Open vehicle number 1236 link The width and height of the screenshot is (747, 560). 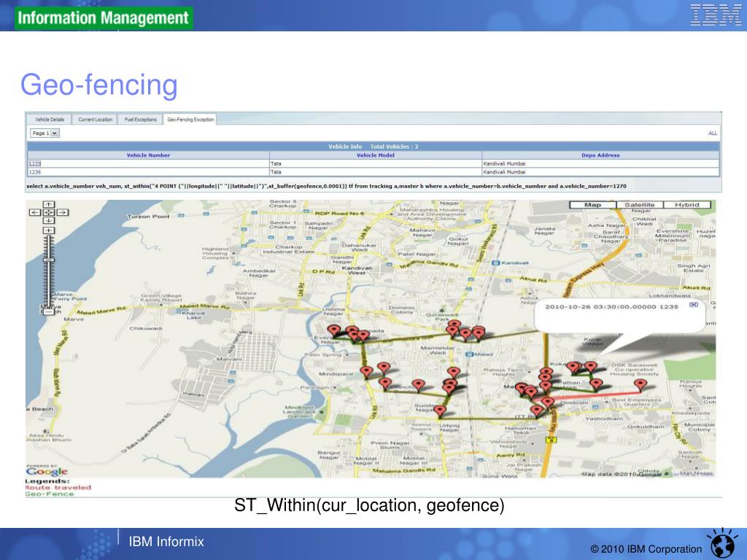pos(35,172)
